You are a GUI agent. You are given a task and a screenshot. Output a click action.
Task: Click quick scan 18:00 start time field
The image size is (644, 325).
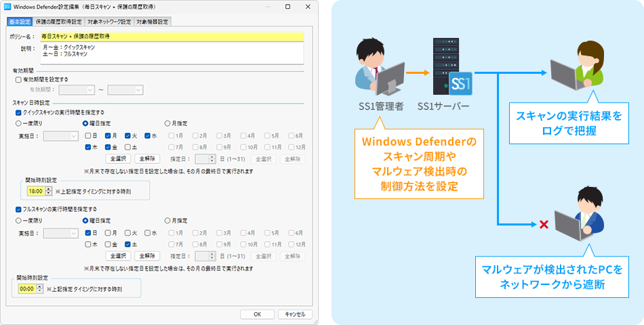[x=37, y=191]
